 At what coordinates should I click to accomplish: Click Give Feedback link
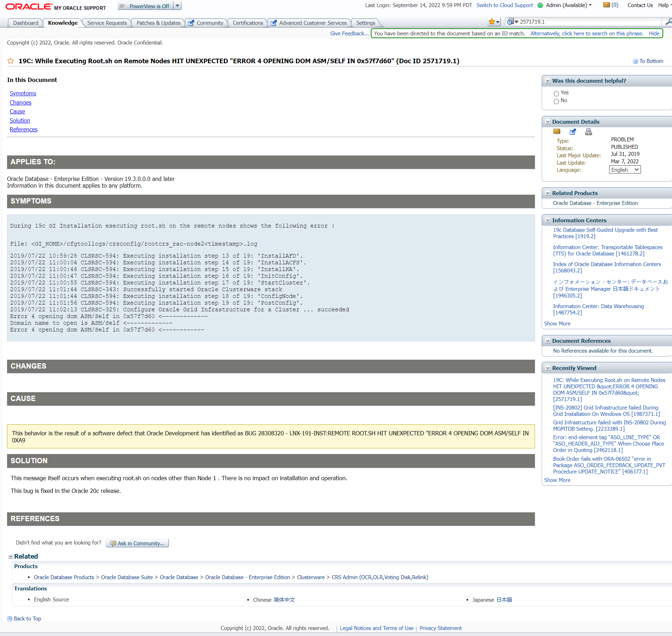pyautogui.click(x=349, y=34)
